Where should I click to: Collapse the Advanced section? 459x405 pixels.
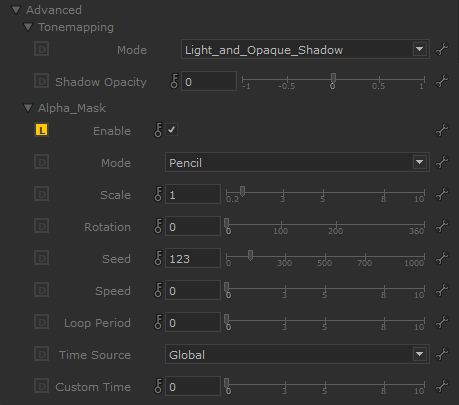(x=16, y=10)
